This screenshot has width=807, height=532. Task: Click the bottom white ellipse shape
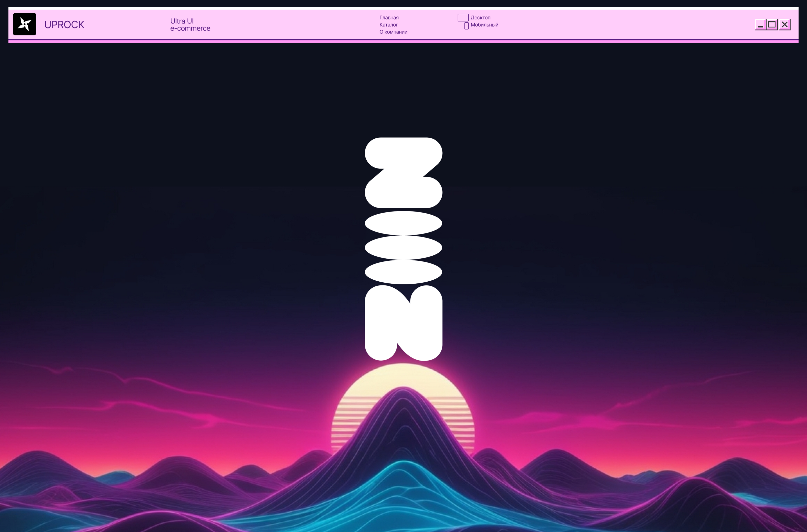[403, 272]
